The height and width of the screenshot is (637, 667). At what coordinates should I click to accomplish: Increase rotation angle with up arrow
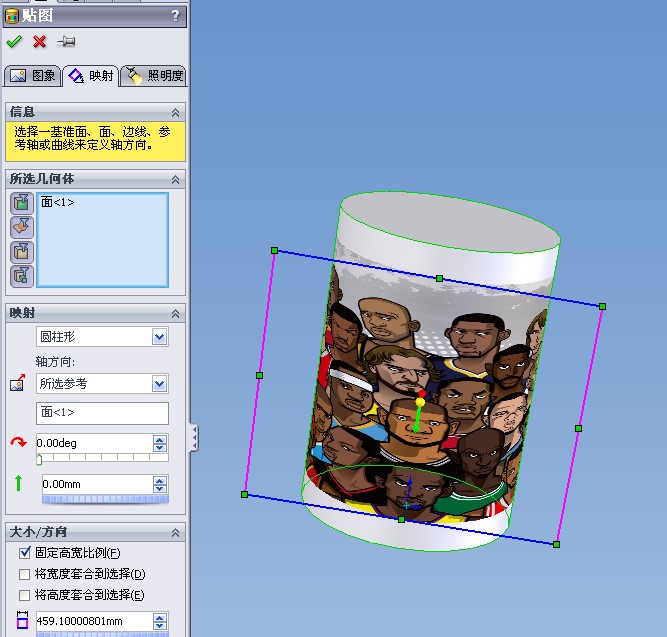160,439
